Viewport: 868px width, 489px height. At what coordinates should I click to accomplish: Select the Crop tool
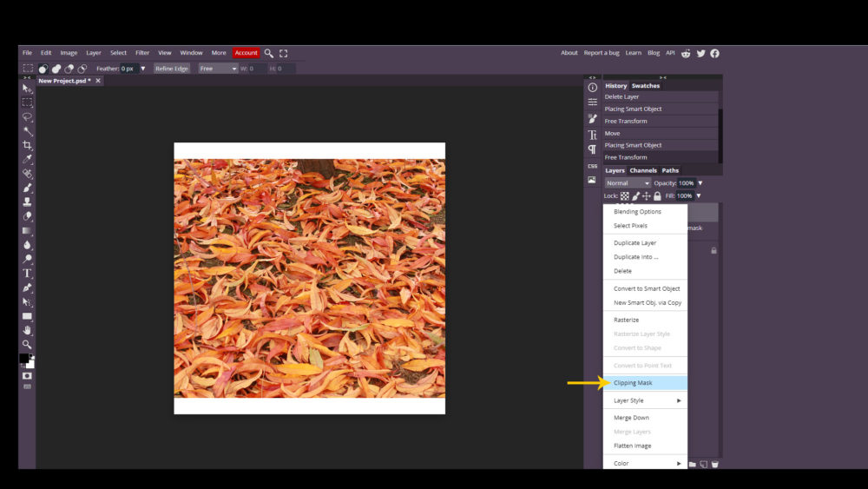coord(27,145)
